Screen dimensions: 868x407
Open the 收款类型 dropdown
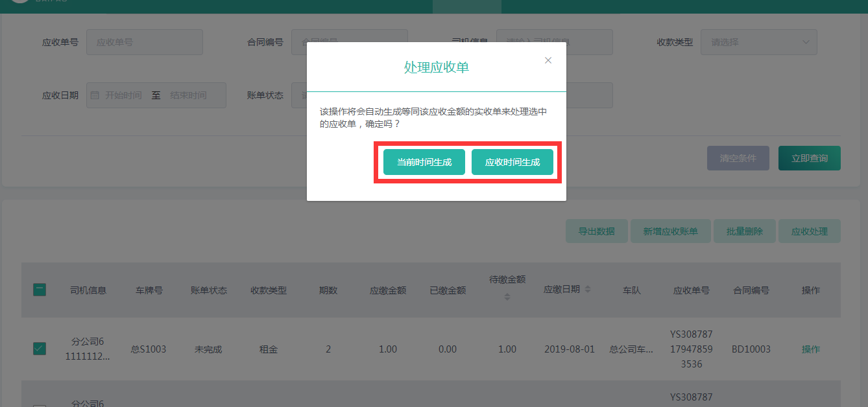[758, 42]
